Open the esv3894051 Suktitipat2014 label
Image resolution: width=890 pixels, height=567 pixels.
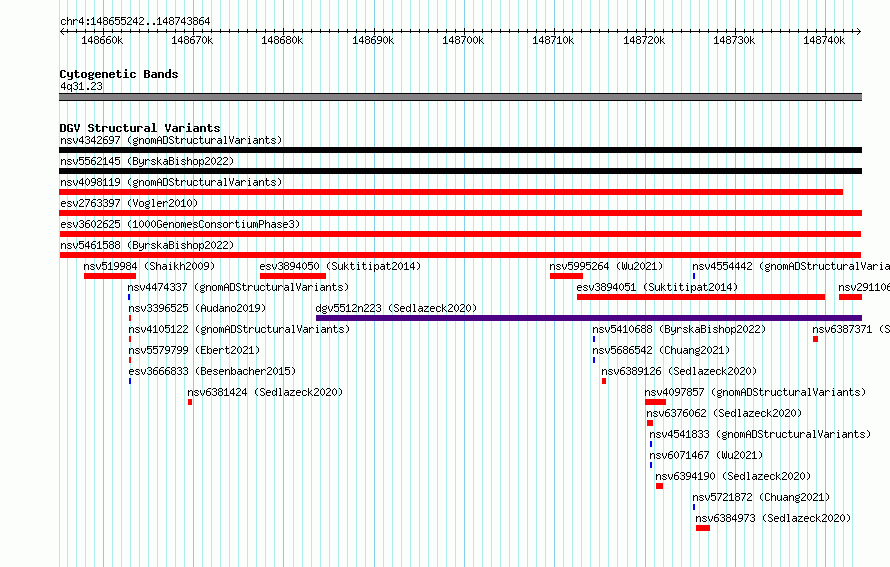click(657, 287)
